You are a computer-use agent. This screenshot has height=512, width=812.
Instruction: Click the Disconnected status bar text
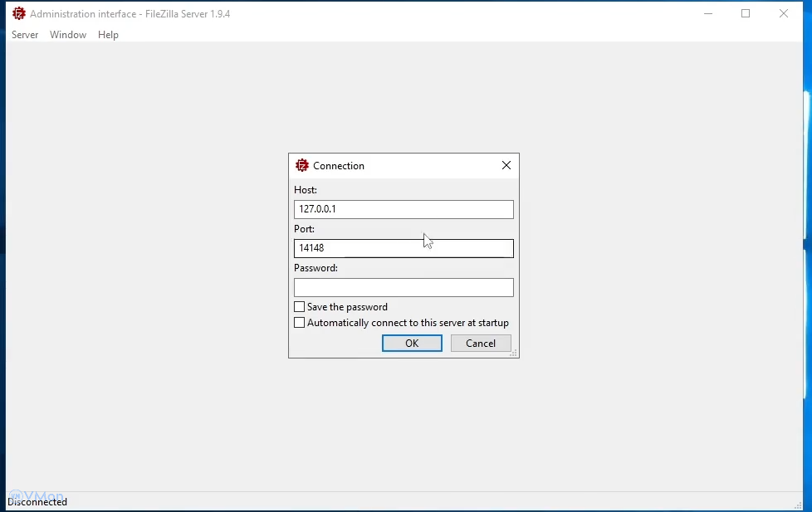click(x=37, y=502)
